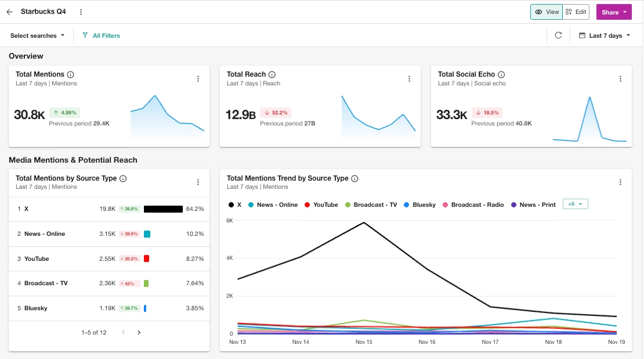Switch to View mode

(x=547, y=12)
